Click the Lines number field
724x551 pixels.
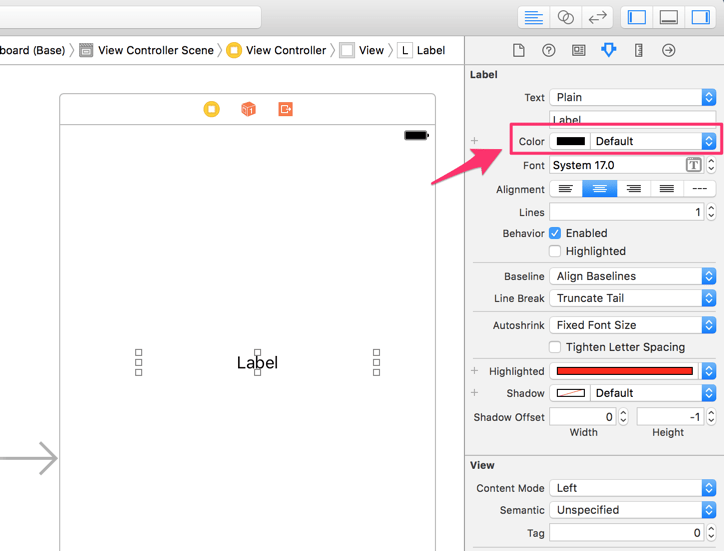[627, 212]
